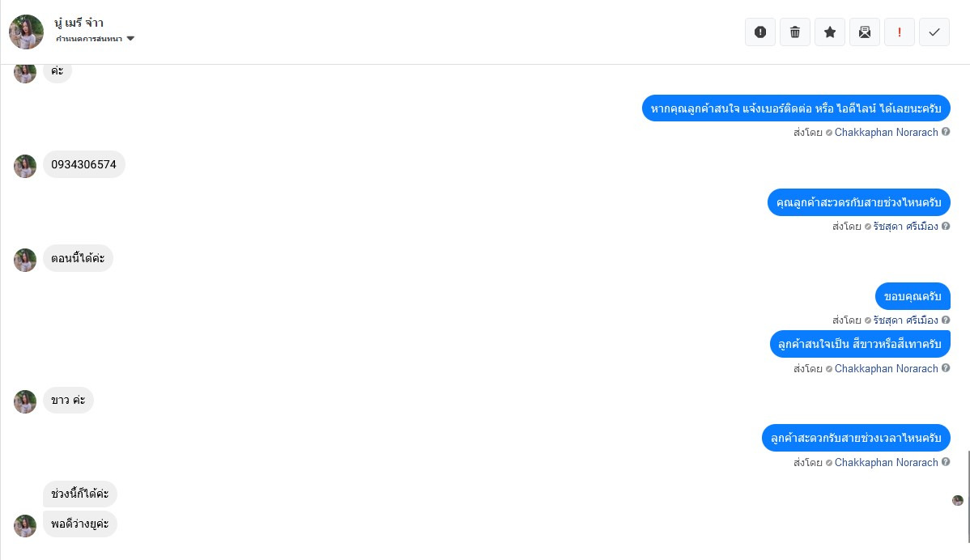Click the sender name รัชสุดา ศรีเมือง under ขอบคุณครับ
The width and height of the screenshot is (970, 560).
pos(905,320)
